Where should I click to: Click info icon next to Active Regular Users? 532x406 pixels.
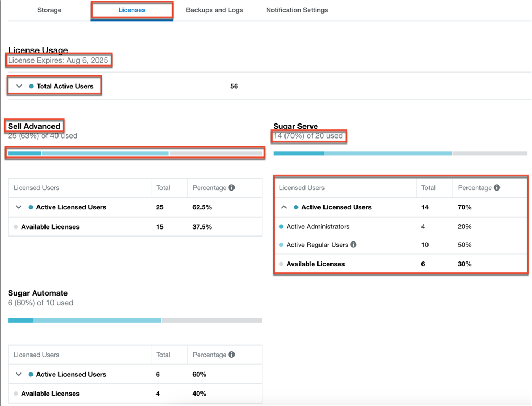(353, 245)
